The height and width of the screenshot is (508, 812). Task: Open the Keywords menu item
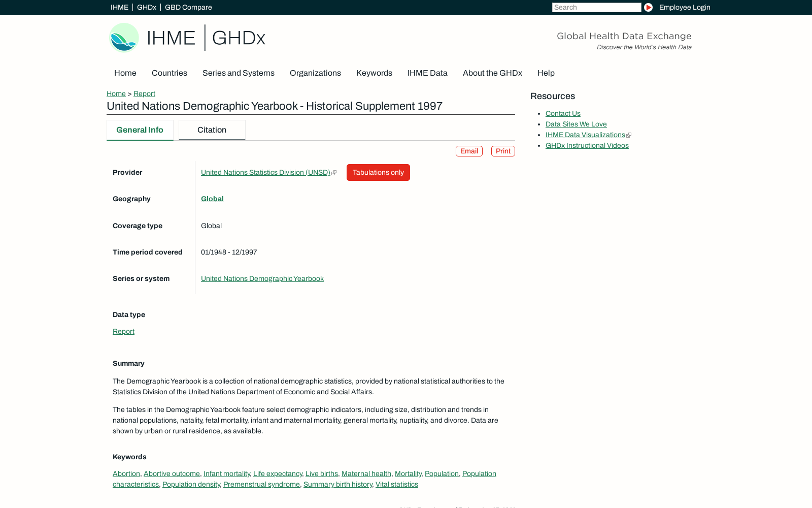pos(374,73)
